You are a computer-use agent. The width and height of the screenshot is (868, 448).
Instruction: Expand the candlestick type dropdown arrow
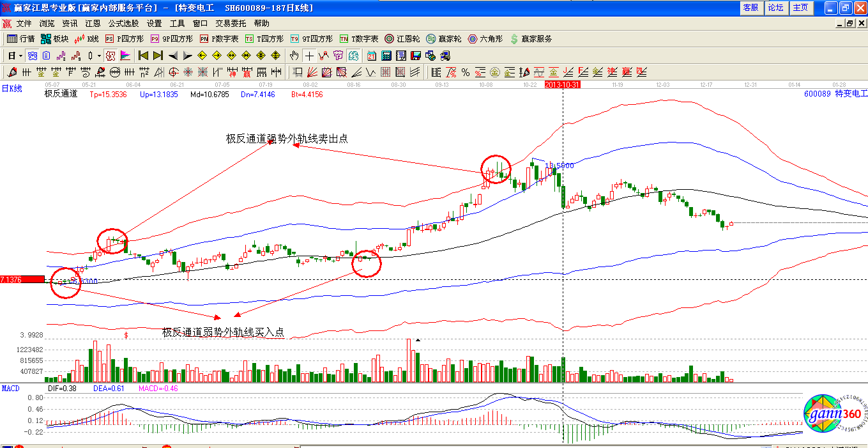pos(99,56)
